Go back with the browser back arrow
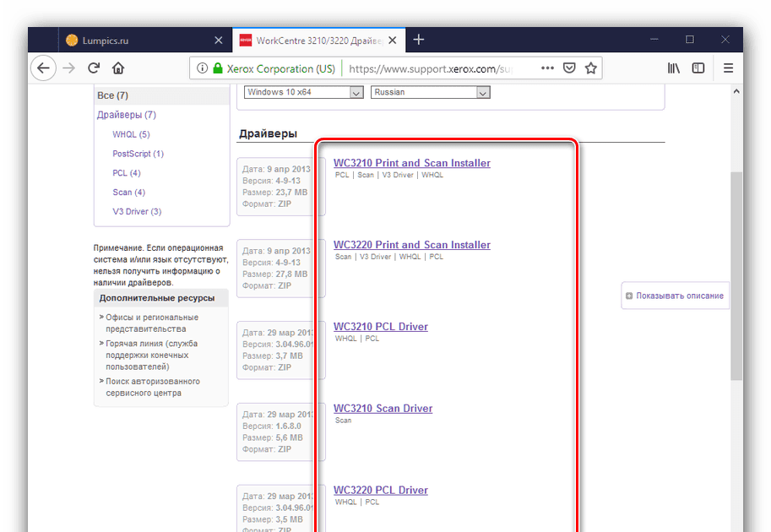 point(43,68)
